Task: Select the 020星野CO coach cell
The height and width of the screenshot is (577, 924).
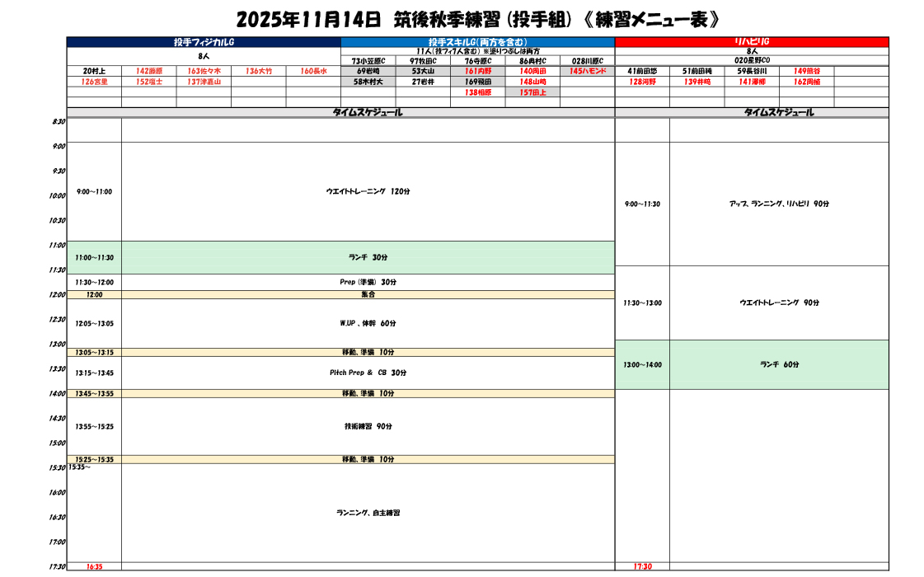Action: (751, 60)
